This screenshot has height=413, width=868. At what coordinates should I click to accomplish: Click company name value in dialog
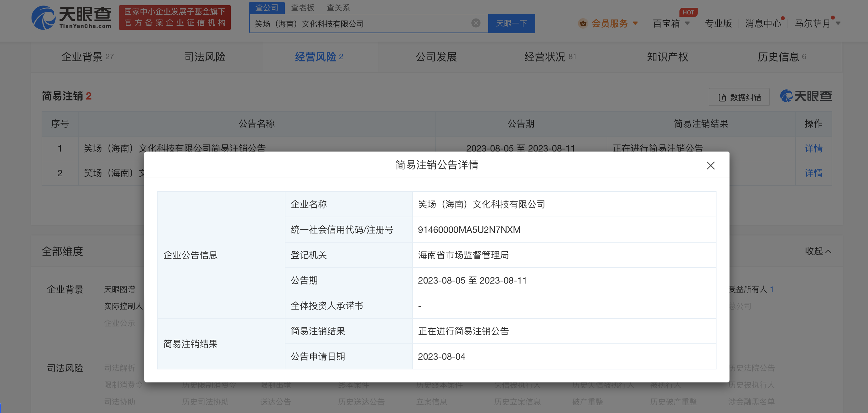(481, 204)
